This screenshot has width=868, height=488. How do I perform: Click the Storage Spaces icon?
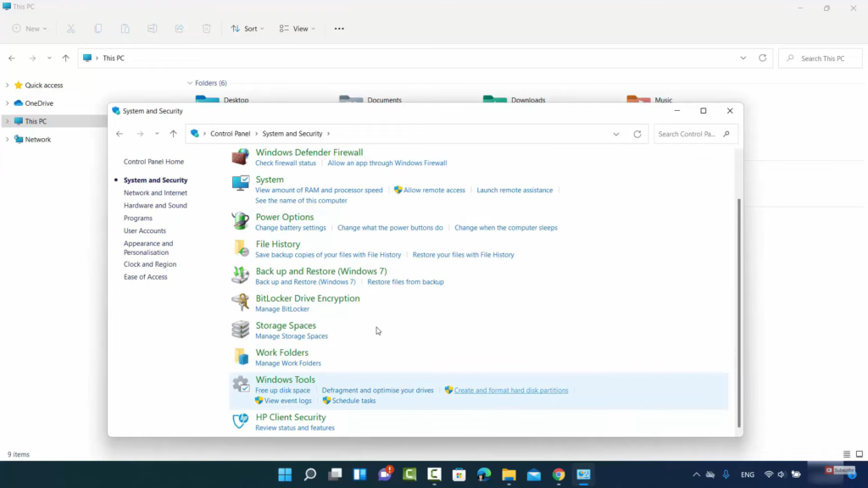click(241, 330)
